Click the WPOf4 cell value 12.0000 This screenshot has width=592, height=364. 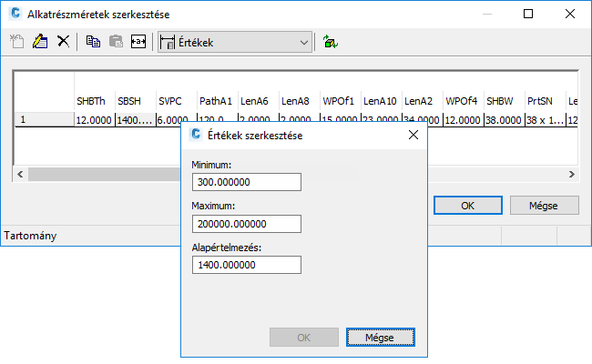[463, 120]
